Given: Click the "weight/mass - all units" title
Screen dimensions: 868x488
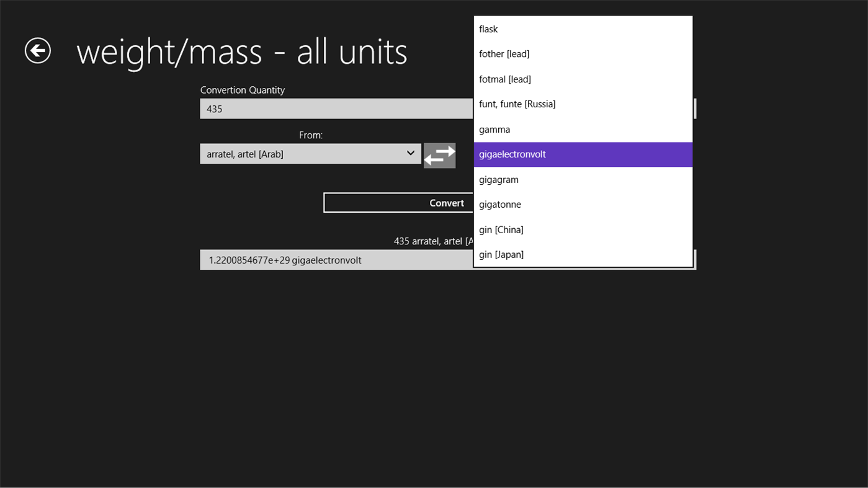Looking at the screenshot, I should (242, 51).
